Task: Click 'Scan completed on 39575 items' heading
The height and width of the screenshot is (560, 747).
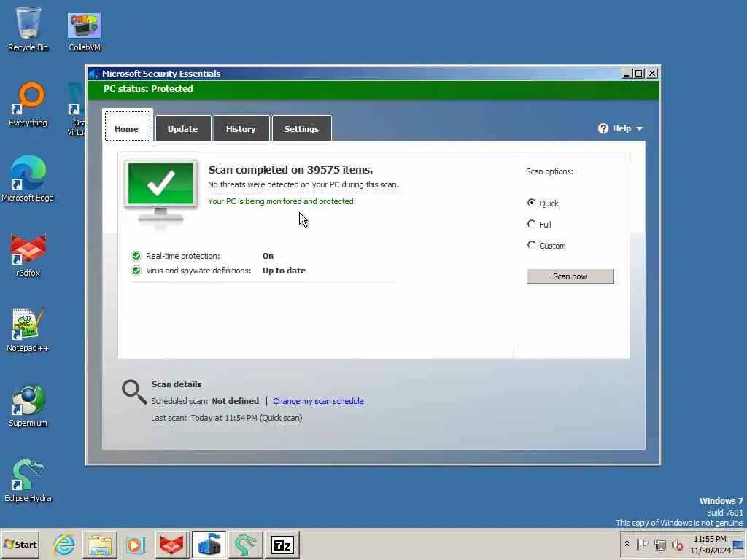Action: pos(290,170)
